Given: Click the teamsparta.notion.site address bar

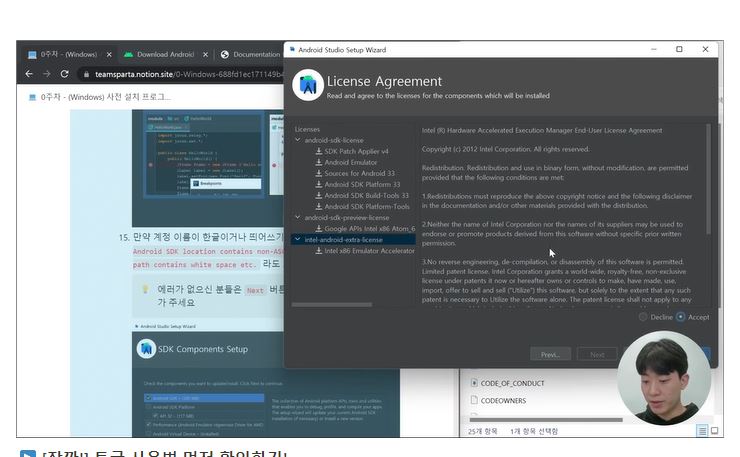Looking at the screenshot, I should [182, 74].
